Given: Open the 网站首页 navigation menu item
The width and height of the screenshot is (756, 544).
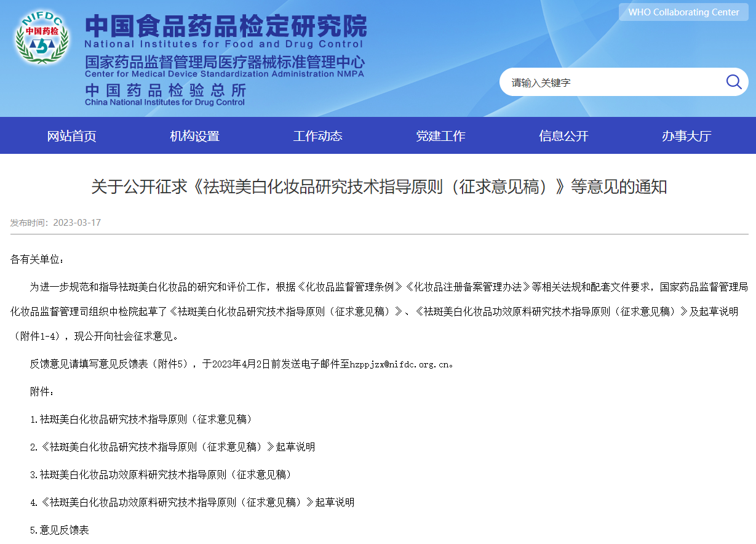Looking at the screenshot, I should tap(71, 136).
